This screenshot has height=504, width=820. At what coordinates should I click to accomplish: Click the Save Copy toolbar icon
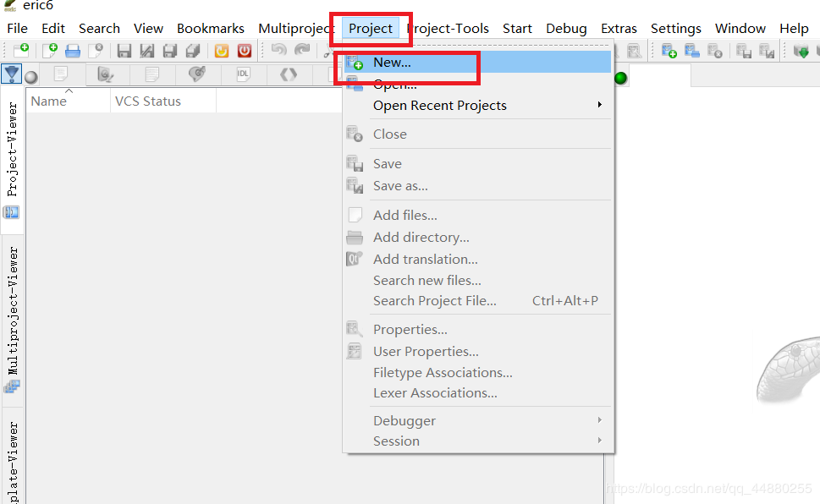(170, 51)
